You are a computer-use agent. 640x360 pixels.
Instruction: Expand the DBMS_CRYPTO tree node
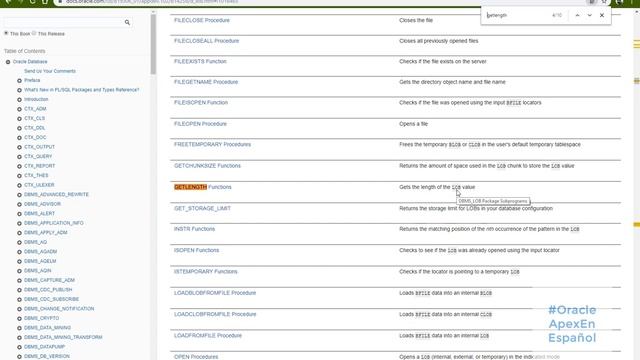19,318
